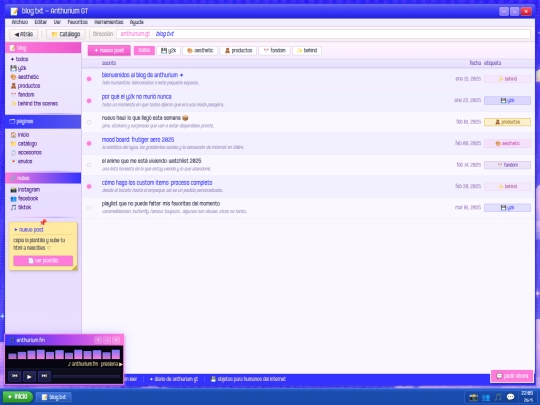Viewport: 540px width, 405px height.
Task: Click the Dirección address field
Action: click(x=323, y=34)
